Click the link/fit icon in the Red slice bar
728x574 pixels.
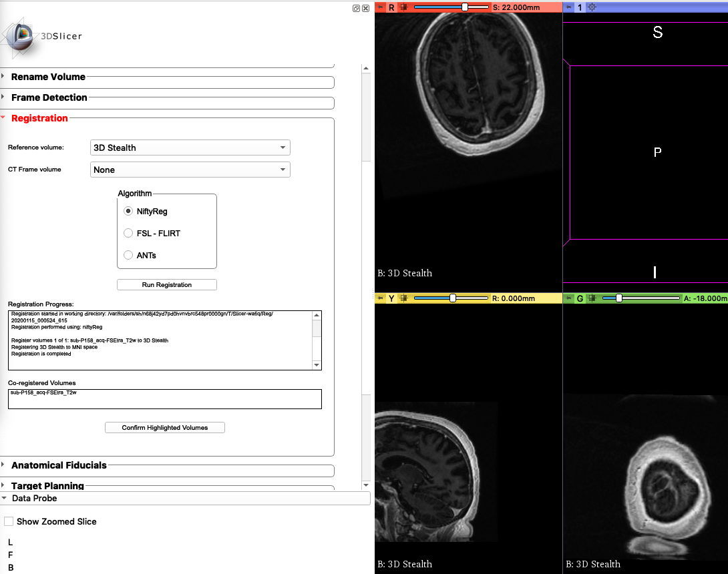click(x=403, y=7)
